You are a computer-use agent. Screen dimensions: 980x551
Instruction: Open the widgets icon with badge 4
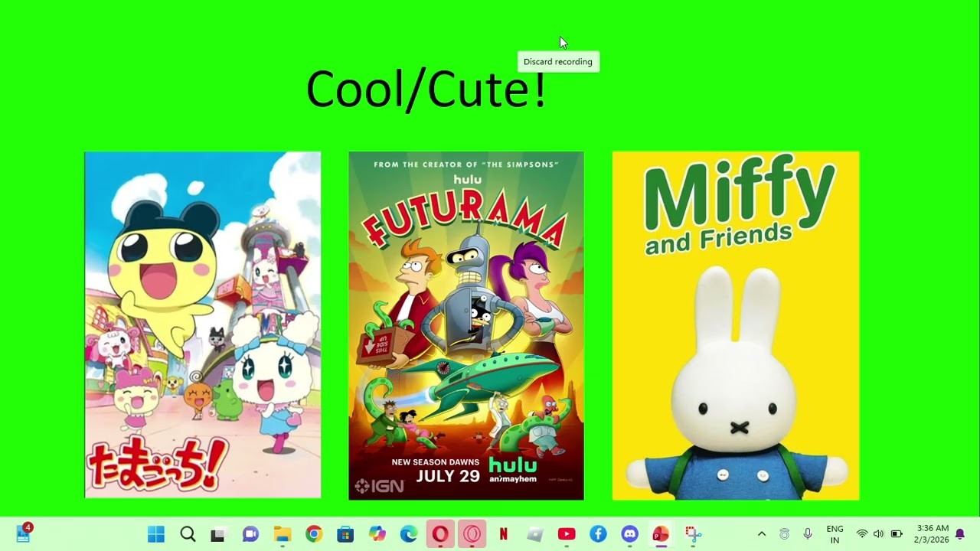[x=23, y=533]
